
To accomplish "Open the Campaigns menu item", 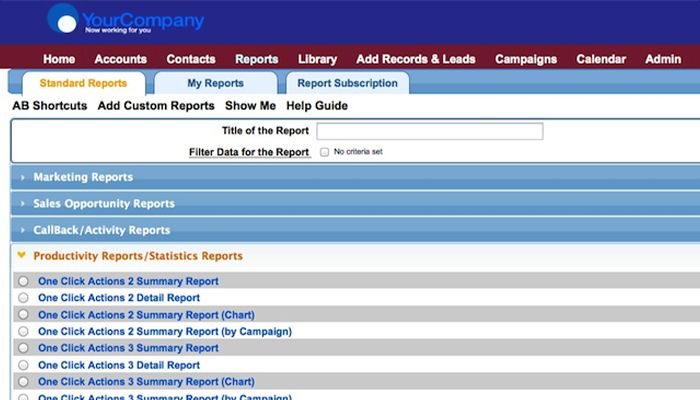I will click(526, 59).
